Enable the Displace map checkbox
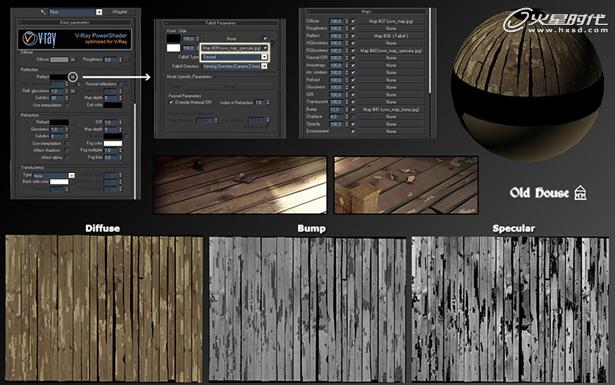The height and width of the screenshot is (385, 615). (x=353, y=117)
